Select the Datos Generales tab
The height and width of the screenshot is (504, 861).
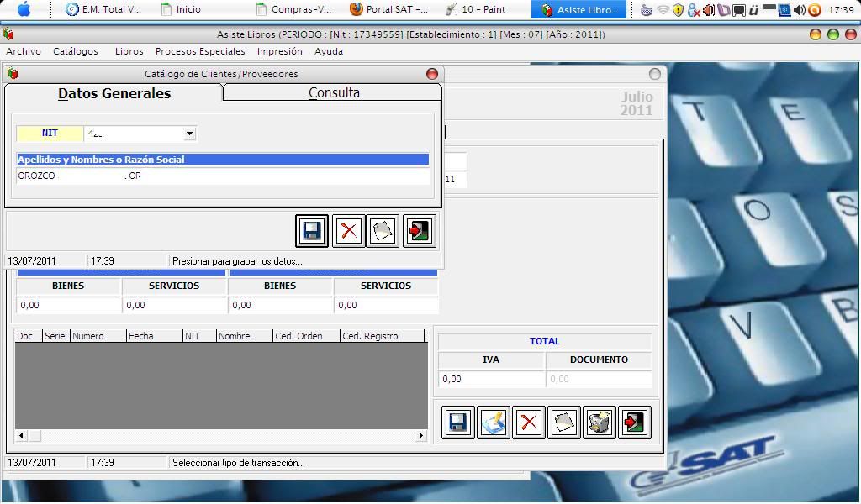(x=114, y=93)
